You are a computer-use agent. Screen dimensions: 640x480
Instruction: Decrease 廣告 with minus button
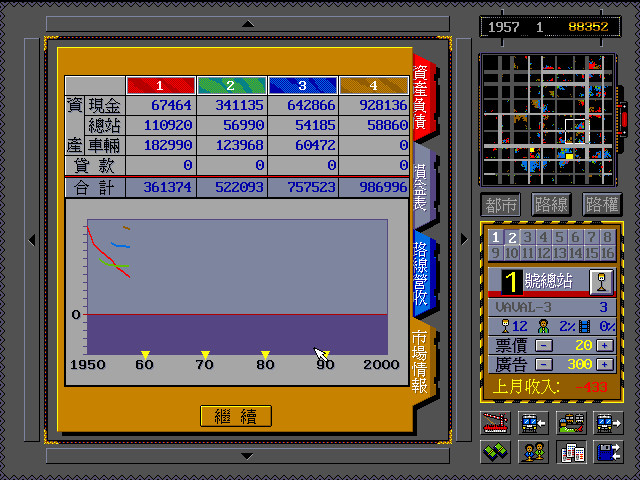pos(544,364)
